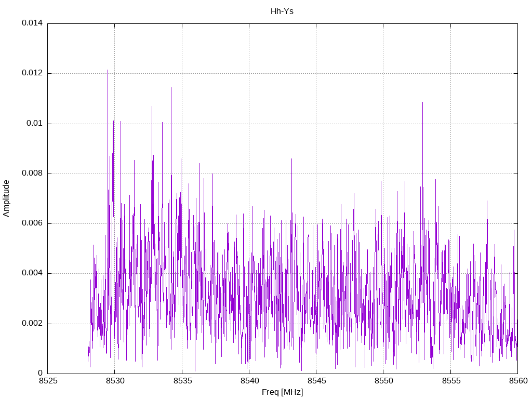This screenshot has width=532, height=399.
Task: Click the 8560 x-axis tick label
Action: click(517, 381)
